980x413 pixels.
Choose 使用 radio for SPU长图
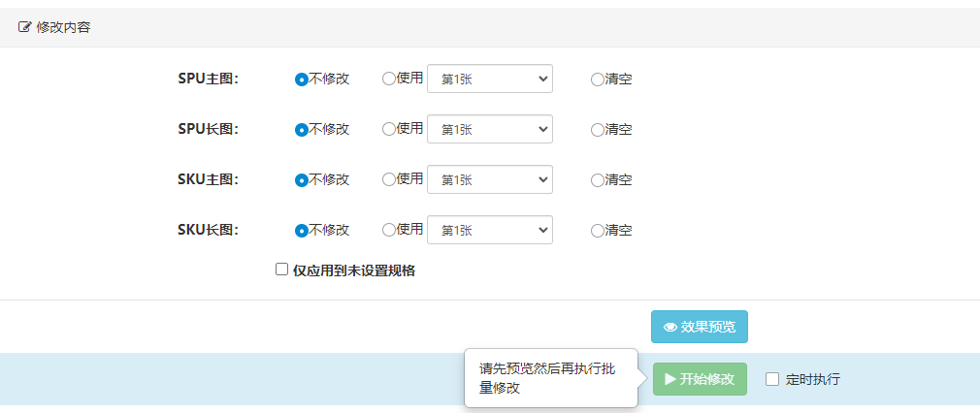point(389,129)
